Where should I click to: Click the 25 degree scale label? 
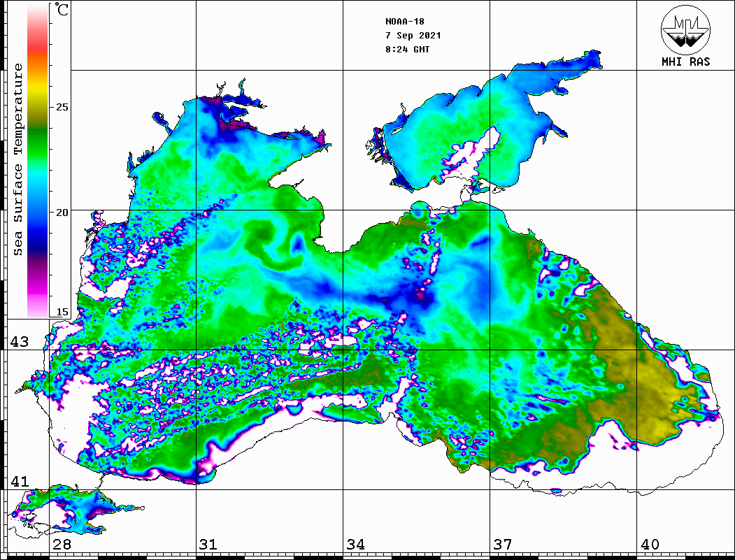pos(63,107)
